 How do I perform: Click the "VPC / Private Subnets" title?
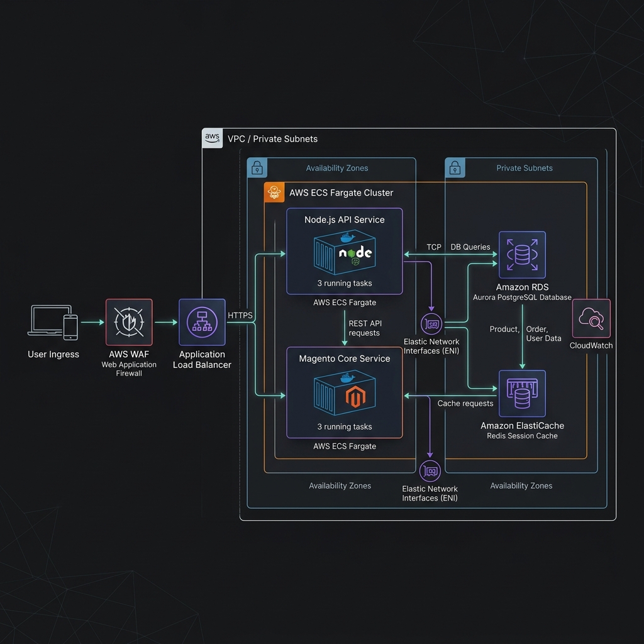click(x=273, y=139)
